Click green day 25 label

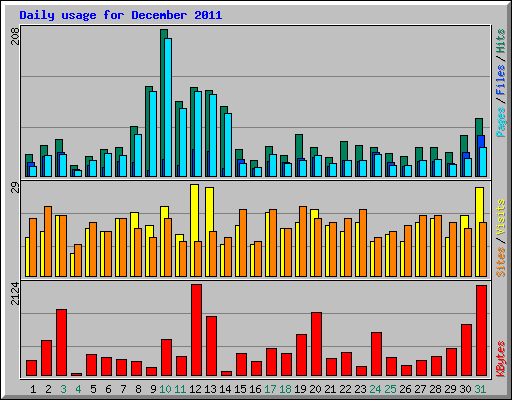coord(390,389)
